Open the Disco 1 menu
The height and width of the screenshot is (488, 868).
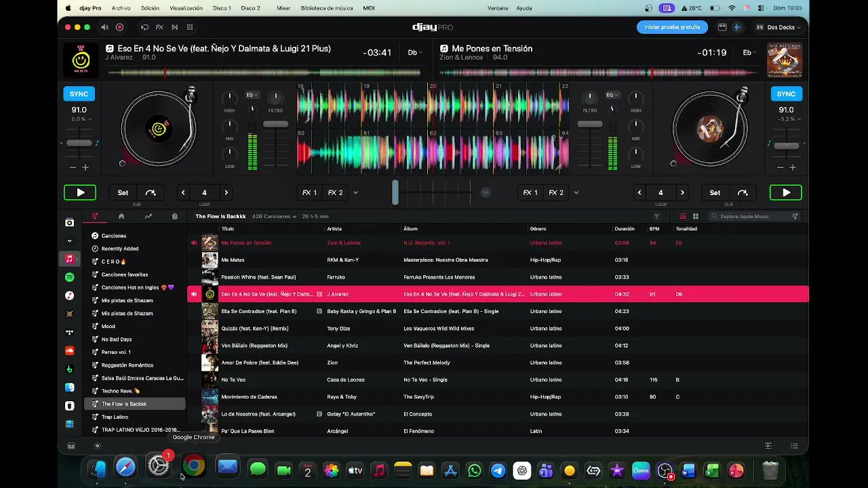point(222,8)
